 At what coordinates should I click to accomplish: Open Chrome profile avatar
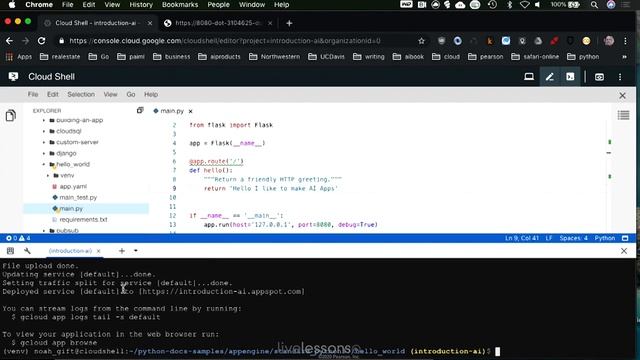coord(609,41)
